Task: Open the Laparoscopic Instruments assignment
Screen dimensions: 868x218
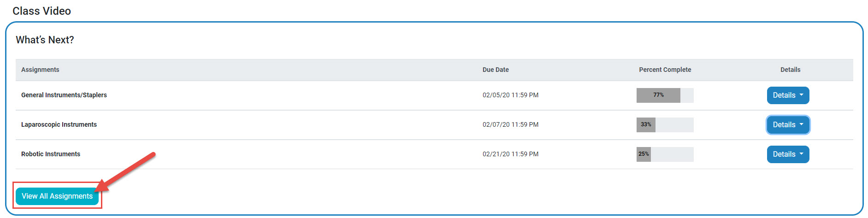Action: click(59, 124)
